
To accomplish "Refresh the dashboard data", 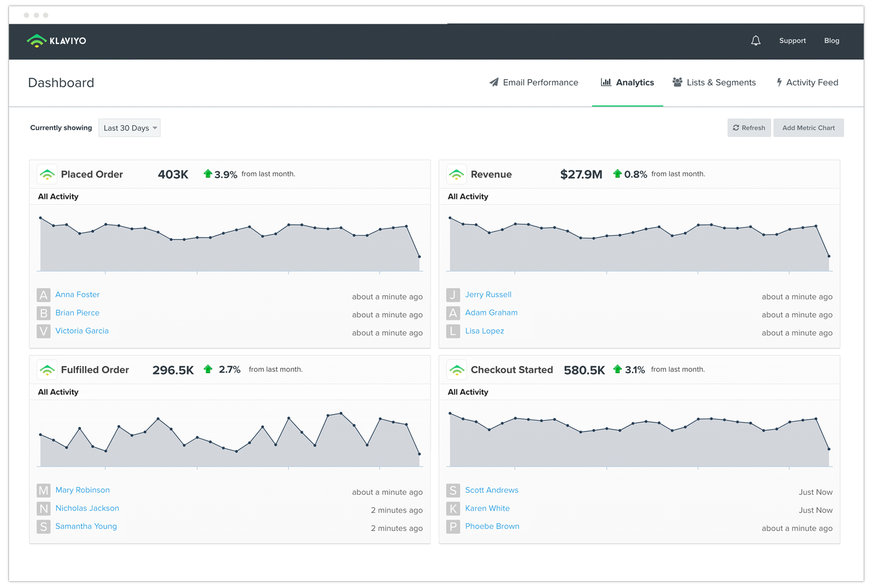I will pyautogui.click(x=749, y=128).
